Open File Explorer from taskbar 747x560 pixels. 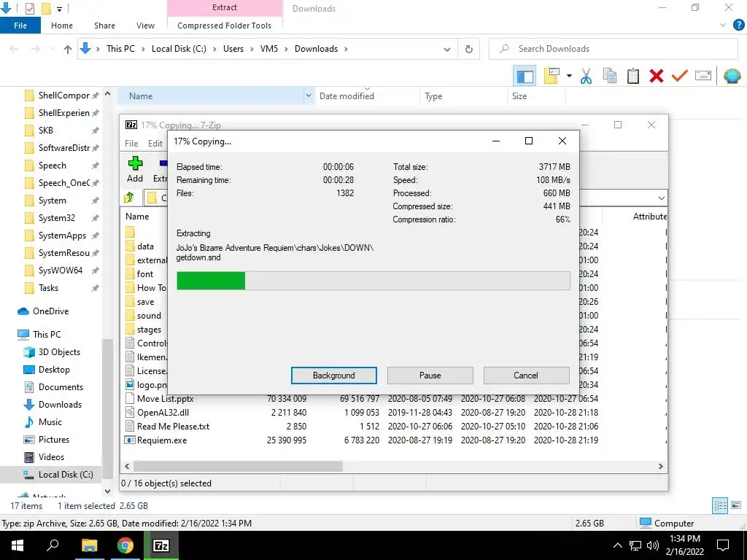coord(89,545)
